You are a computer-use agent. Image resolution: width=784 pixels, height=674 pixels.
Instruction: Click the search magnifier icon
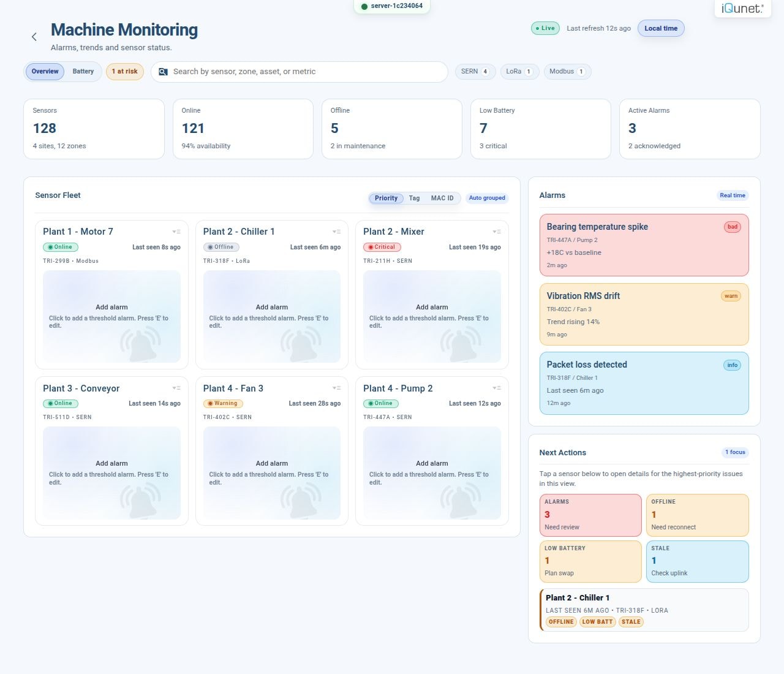coord(163,72)
